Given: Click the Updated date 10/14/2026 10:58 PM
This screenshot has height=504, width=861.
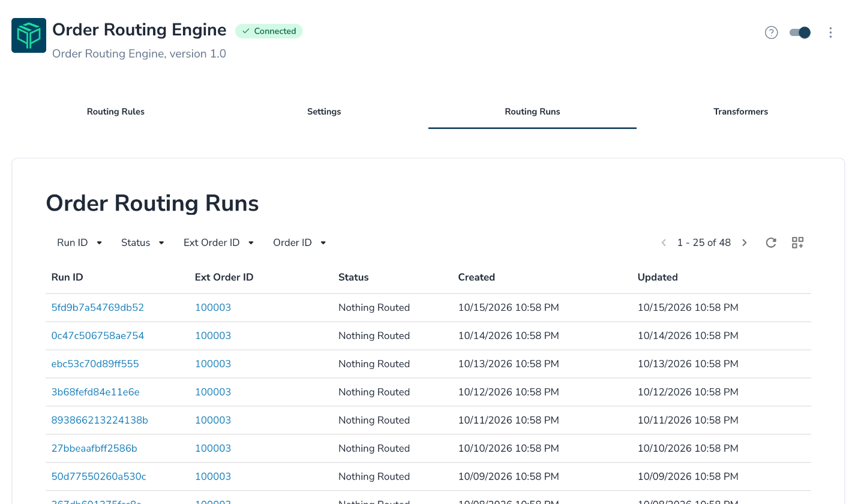Looking at the screenshot, I should pyautogui.click(x=688, y=336).
